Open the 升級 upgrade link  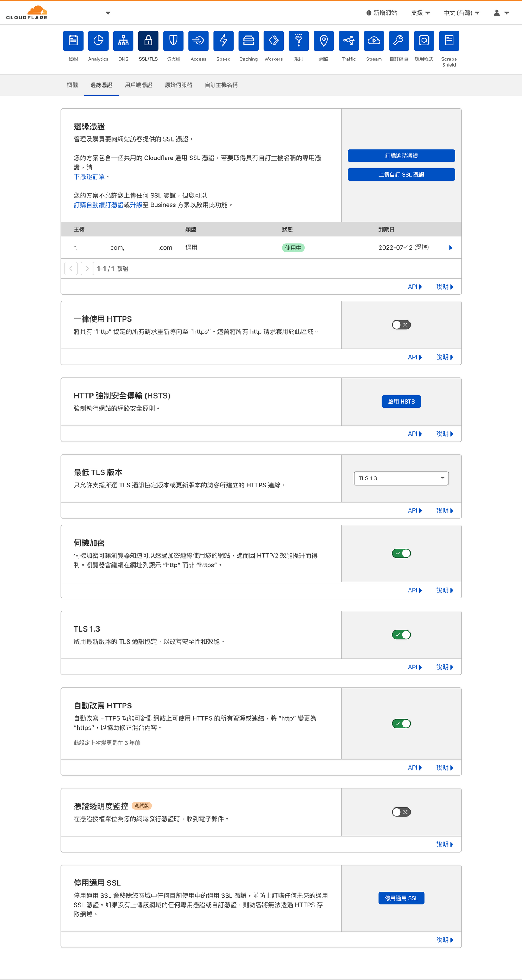tap(136, 205)
